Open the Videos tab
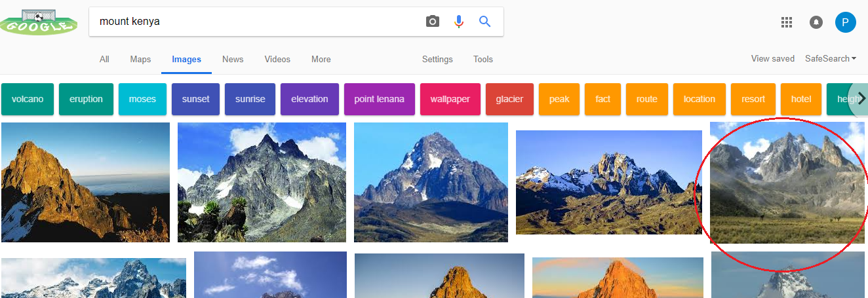This screenshot has height=298, width=868. point(277,59)
